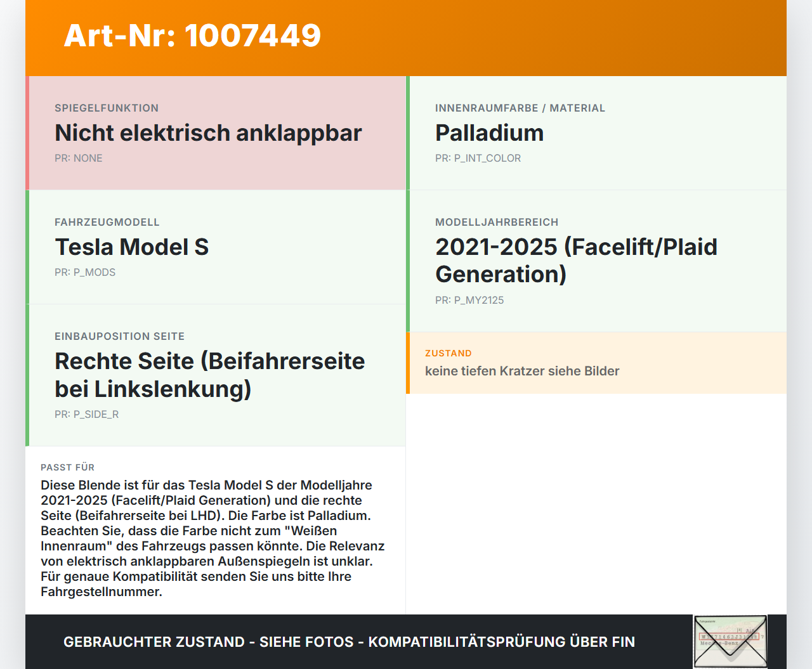Select the value "Palladium"

[x=490, y=133]
